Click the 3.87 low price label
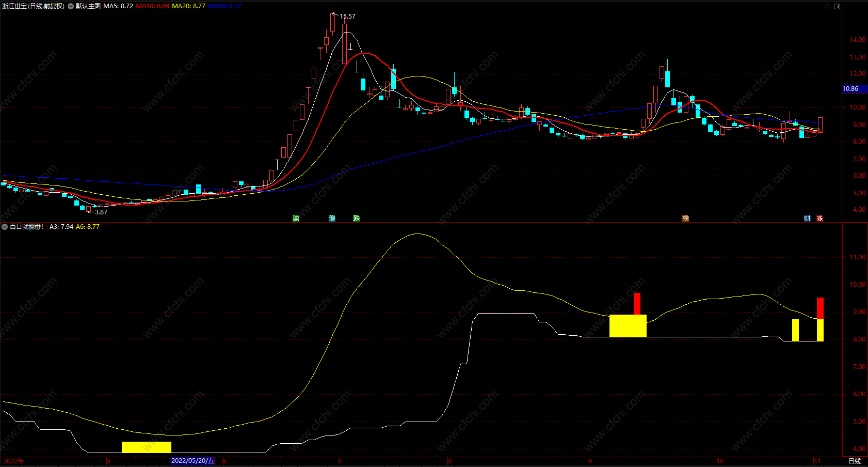Screen dimensions: 868x467 coord(101,212)
